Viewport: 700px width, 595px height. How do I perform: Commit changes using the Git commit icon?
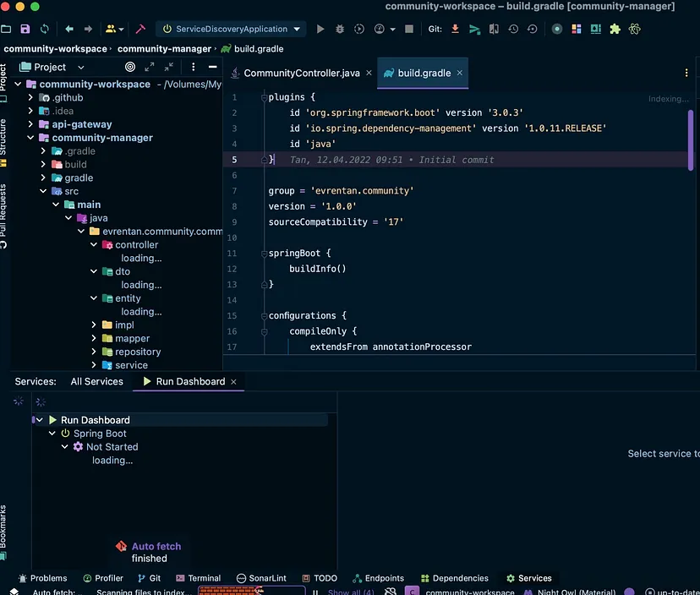pyautogui.click(x=476, y=28)
